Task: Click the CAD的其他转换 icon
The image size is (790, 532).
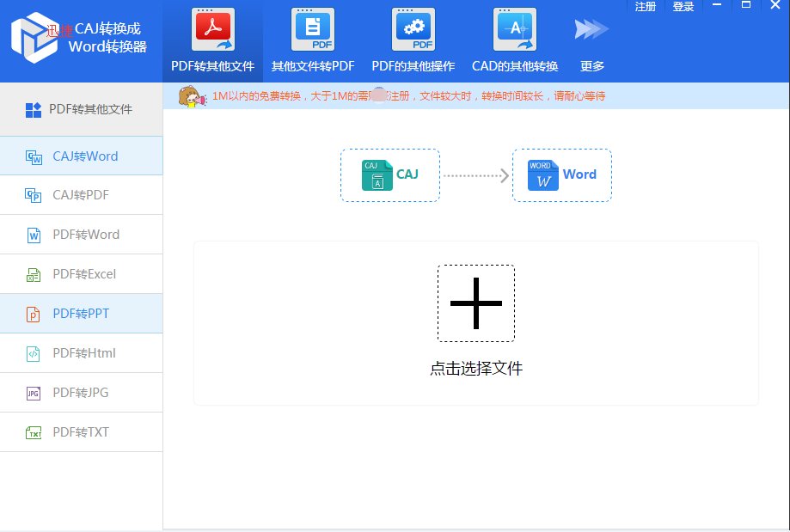Action: point(513,31)
